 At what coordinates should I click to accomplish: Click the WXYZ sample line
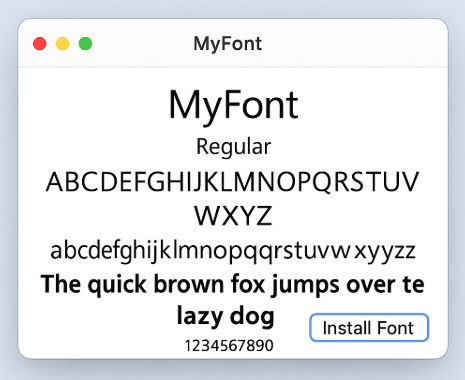point(233,216)
